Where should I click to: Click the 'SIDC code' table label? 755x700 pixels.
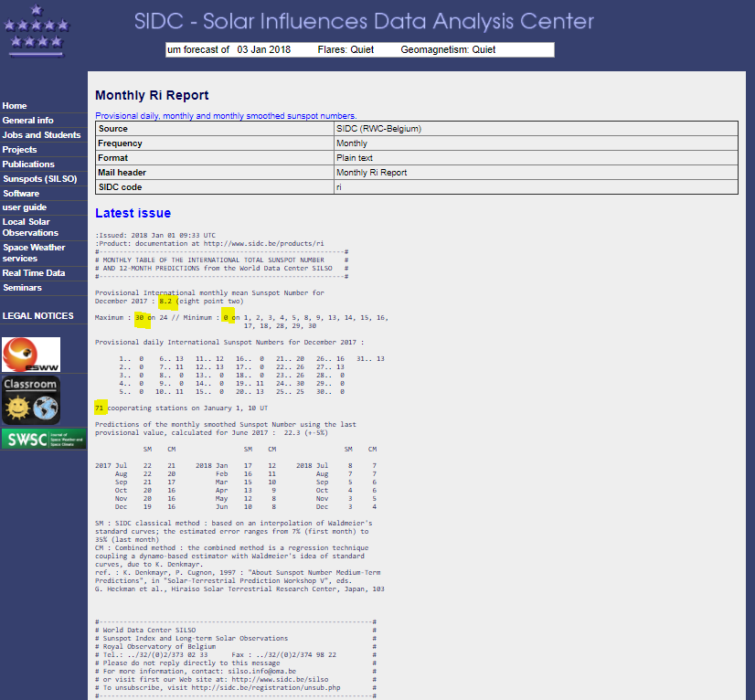pos(215,187)
